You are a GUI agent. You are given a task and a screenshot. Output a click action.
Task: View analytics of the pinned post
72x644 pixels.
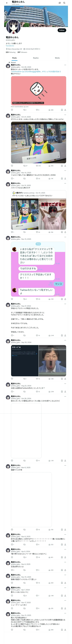click(x=51, y=110)
